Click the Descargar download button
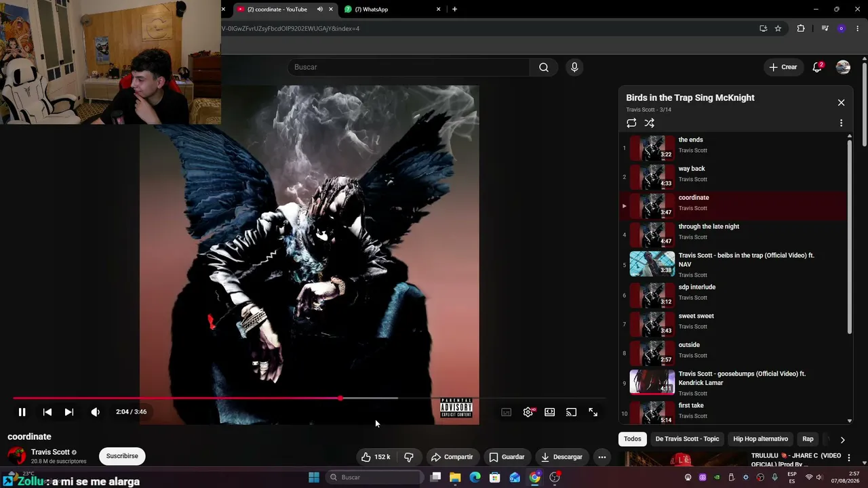 (x=561, y=457)
